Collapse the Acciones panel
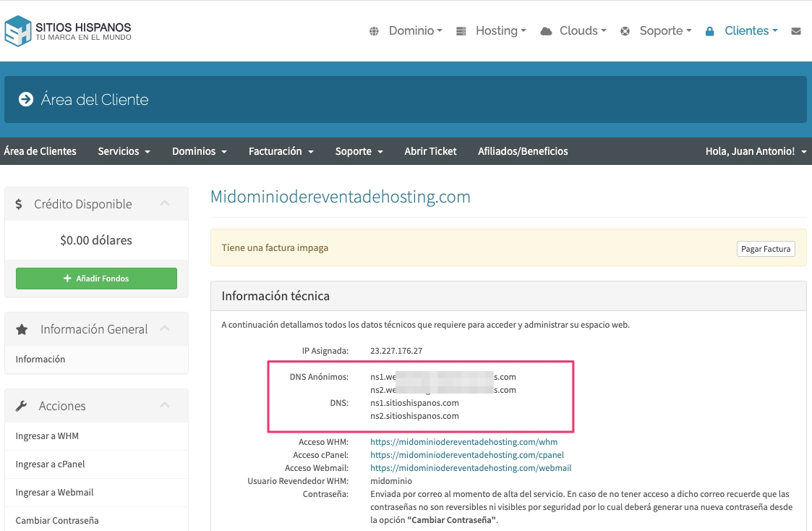 tap(165, 406)
